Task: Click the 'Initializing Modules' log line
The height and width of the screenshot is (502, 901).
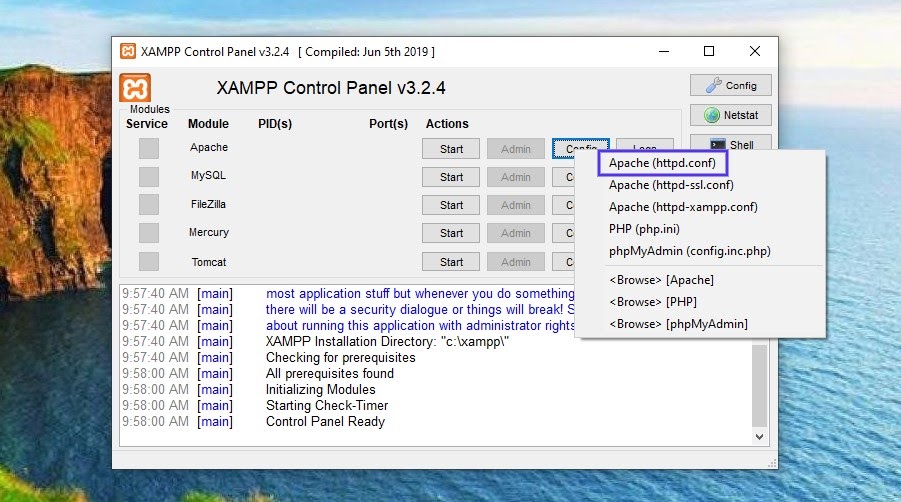Action: click(x=321, y=389)
